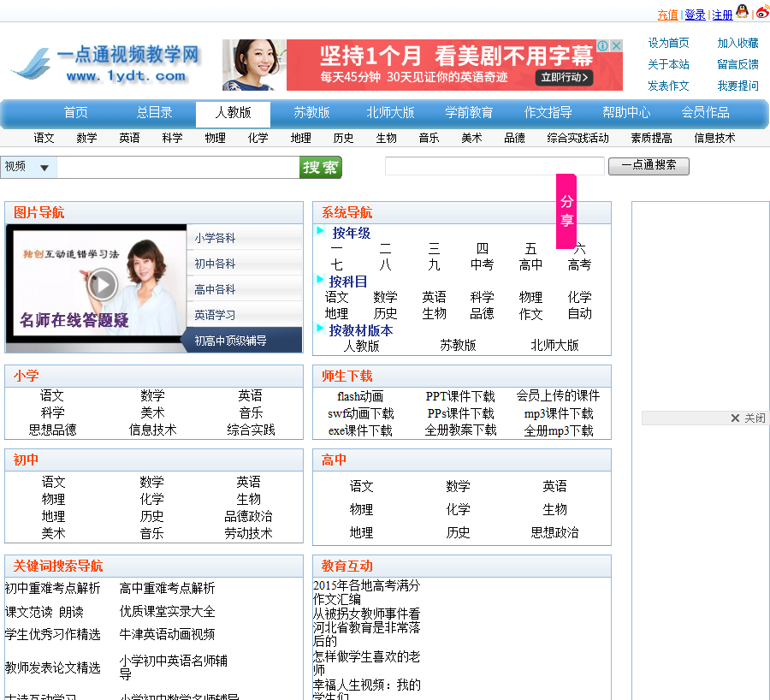
Task: Open the 首页 nav tab
Action: [x=75, y=112]
